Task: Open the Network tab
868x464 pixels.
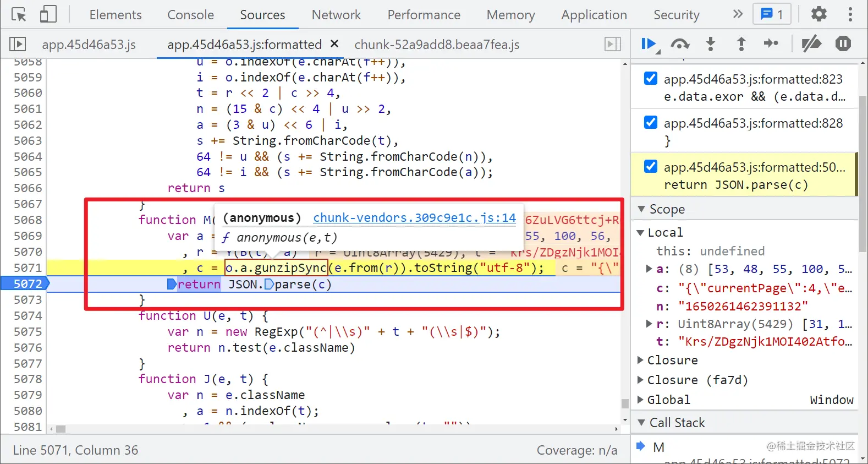Action: (336, 15)
